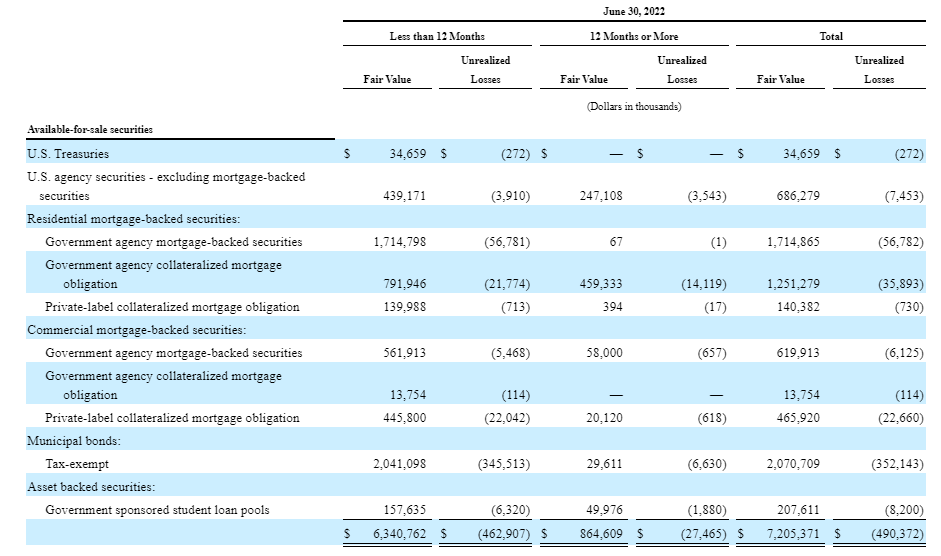Select the "Total" column group header
This screenshot has height=556, width=941.
coord(830,36)
